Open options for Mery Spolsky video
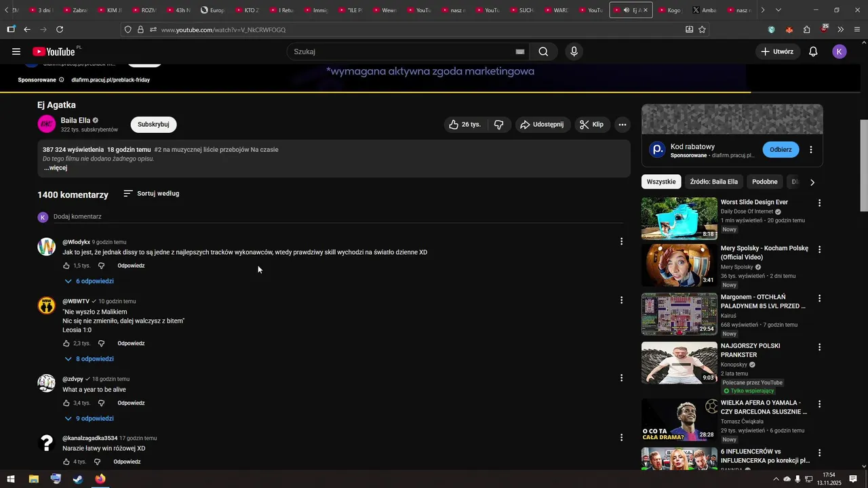 tap(819, 249)
